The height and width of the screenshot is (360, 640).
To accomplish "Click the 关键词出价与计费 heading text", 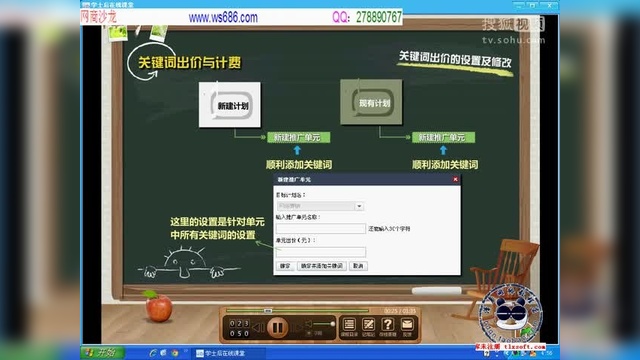I will (190, 62).
